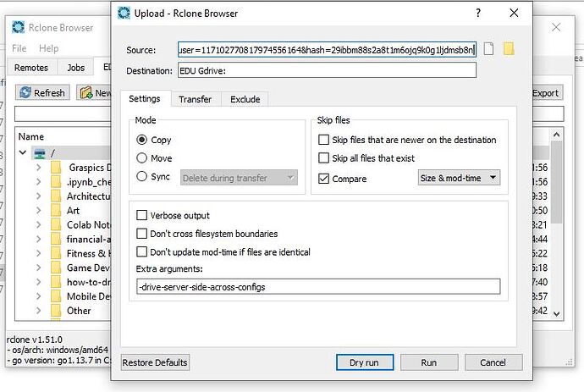
Task: Enable Verbose output checkbox
Action: 141,216
